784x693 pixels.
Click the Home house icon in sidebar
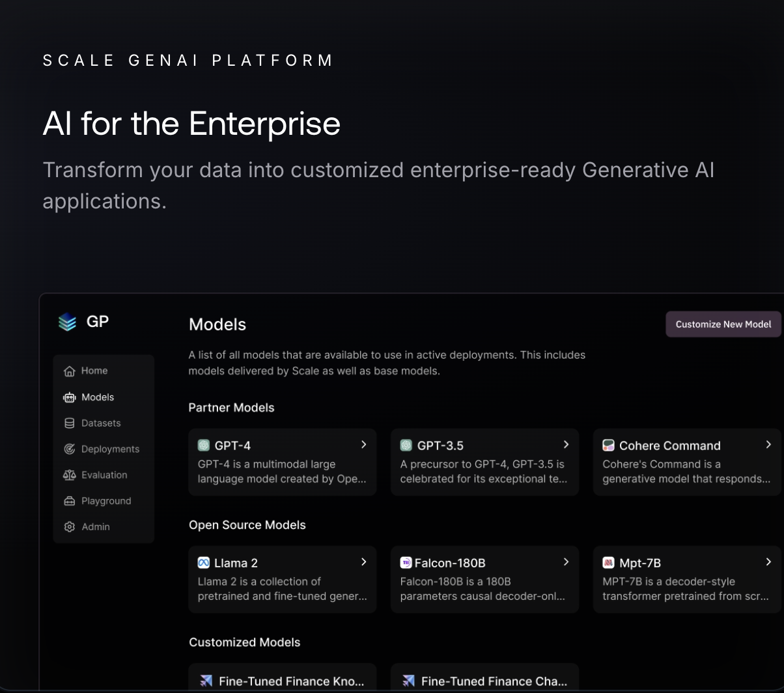point(70,371)
